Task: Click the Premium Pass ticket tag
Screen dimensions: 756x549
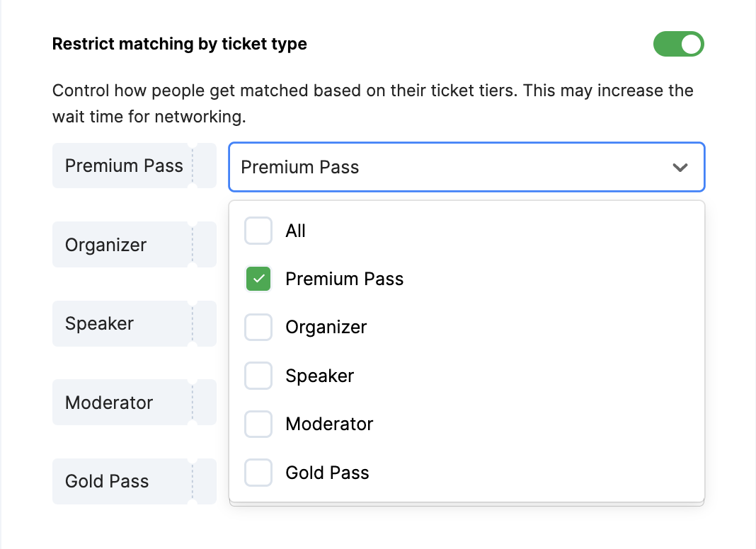Action: [125, 166]
